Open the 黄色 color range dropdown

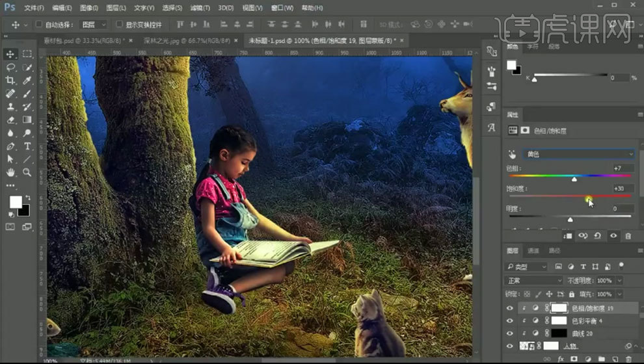point(578,154)
